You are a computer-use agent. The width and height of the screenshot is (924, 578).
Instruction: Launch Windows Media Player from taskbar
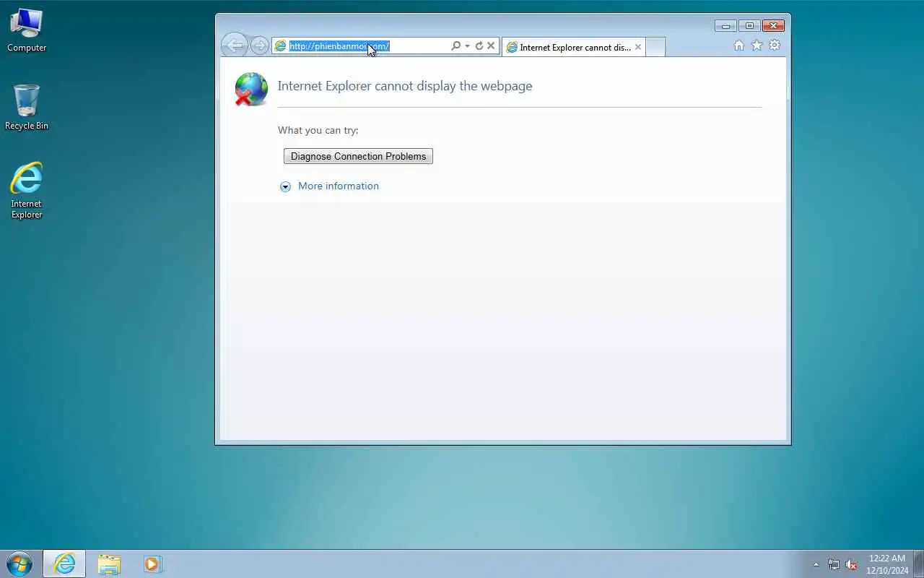(152, 564)
